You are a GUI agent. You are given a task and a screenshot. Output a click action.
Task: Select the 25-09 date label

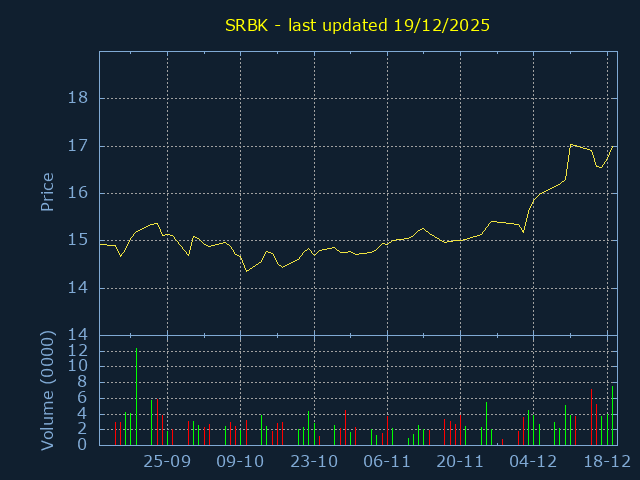point(167,461)
